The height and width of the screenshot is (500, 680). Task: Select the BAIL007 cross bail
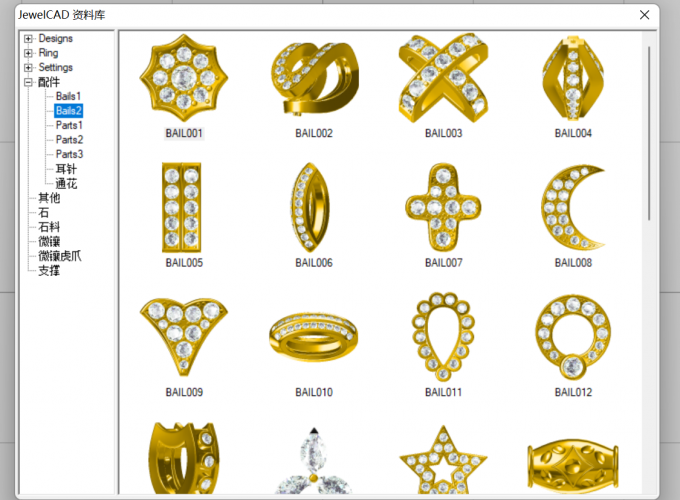(x=443, y=207)
